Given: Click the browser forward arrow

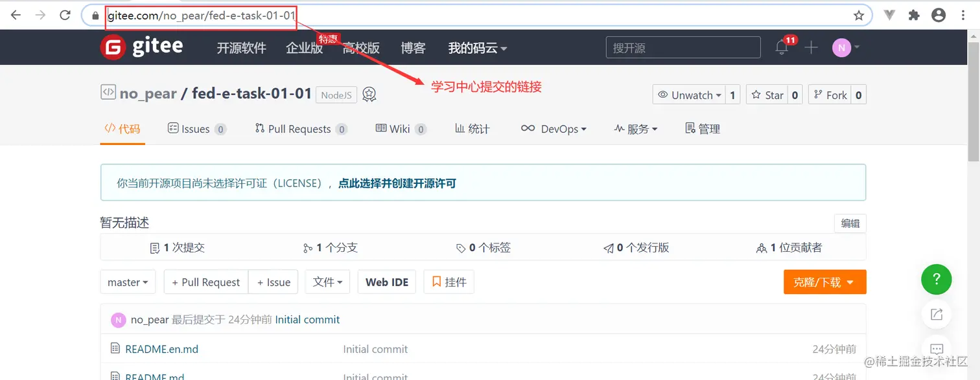Looking at the screenshot, I should [x=40, y=16].
